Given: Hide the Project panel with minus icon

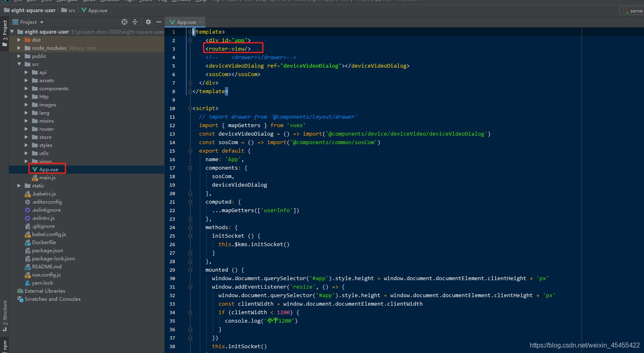Looking at the screenshot, I should pos(159,22).
